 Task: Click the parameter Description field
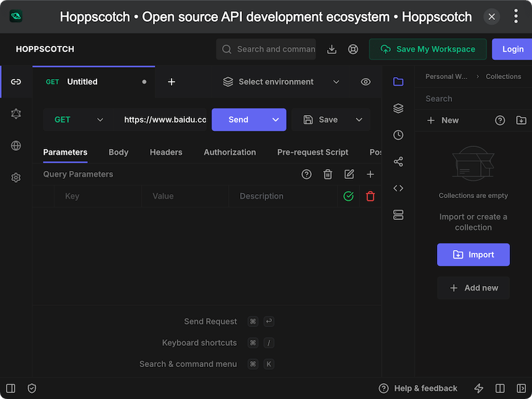tap(283, 196)
